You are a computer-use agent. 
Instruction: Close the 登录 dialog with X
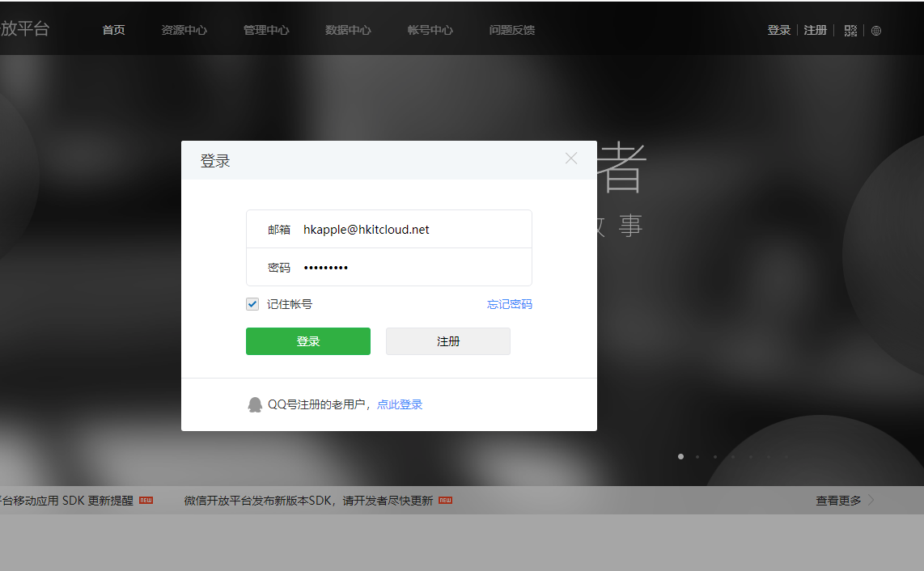pyautogui.click(x=571, y=158)
